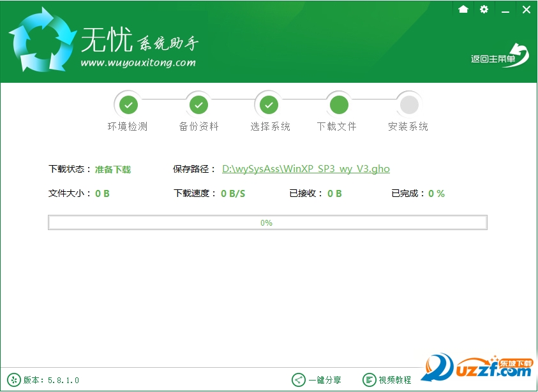Click the 下载速度 value 0 B/S

point(233,194)
